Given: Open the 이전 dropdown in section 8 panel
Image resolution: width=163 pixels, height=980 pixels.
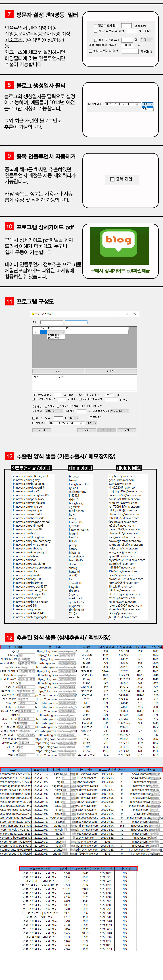Looking at the screenshot, I should (147, 104).
